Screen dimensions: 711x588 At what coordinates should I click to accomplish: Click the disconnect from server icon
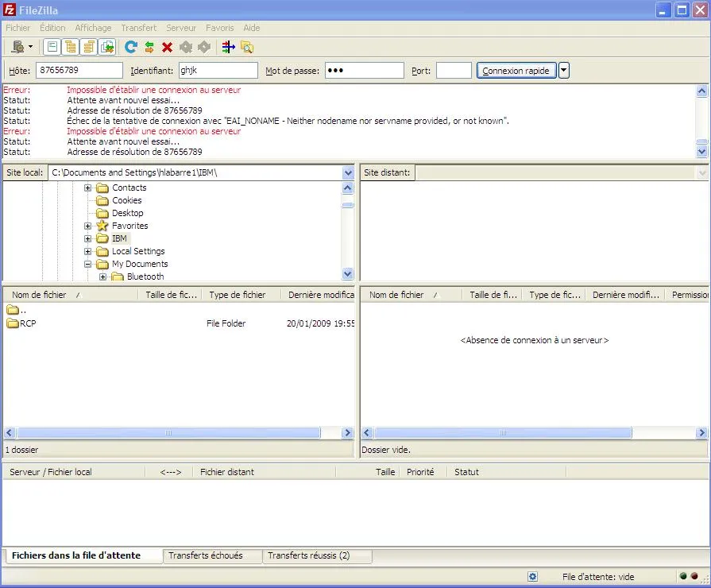click(186, 47)
